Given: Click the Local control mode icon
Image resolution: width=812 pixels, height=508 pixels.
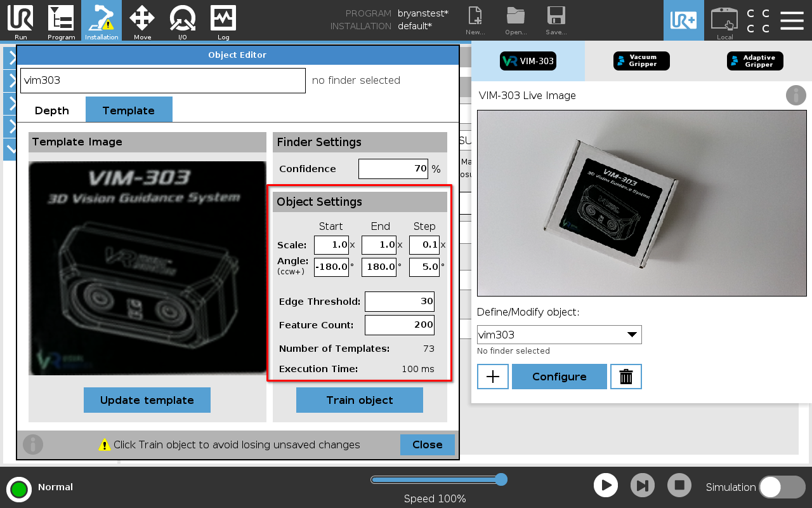Looking at the screenshot, I should pyautogui.click(x=724, y=20).
